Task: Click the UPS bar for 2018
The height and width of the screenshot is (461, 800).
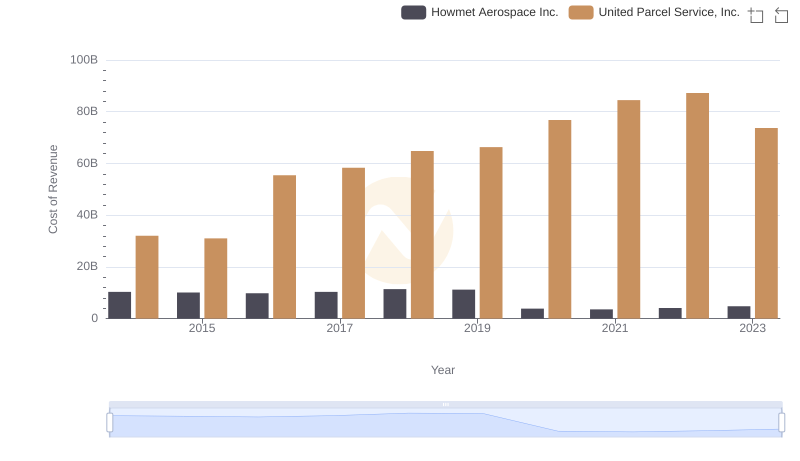Action: coord(422,235)
